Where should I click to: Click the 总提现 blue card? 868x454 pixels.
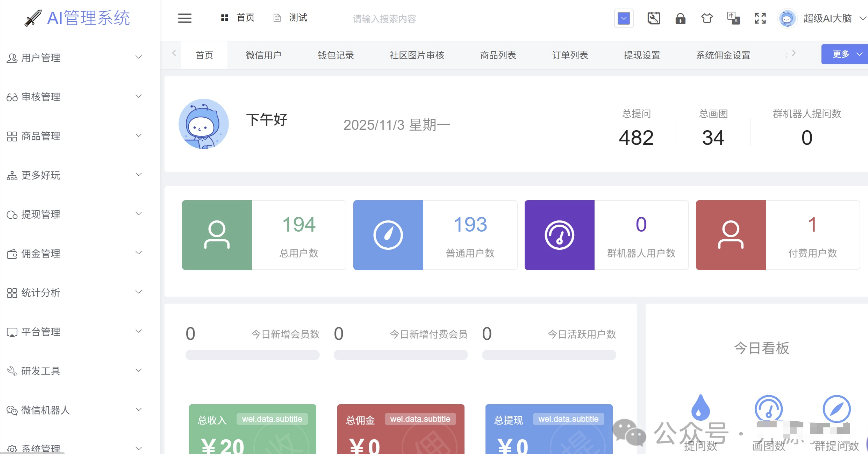click(549, 429)
